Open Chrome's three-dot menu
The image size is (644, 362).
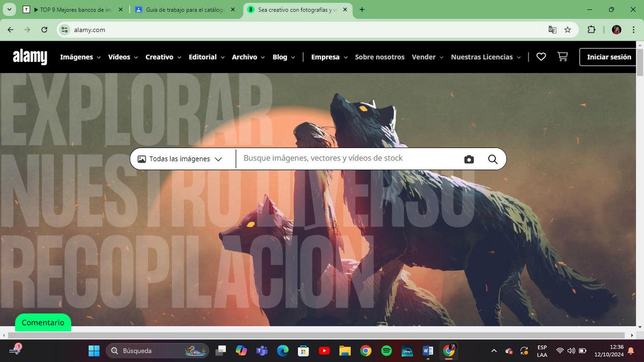coord(634,30)
